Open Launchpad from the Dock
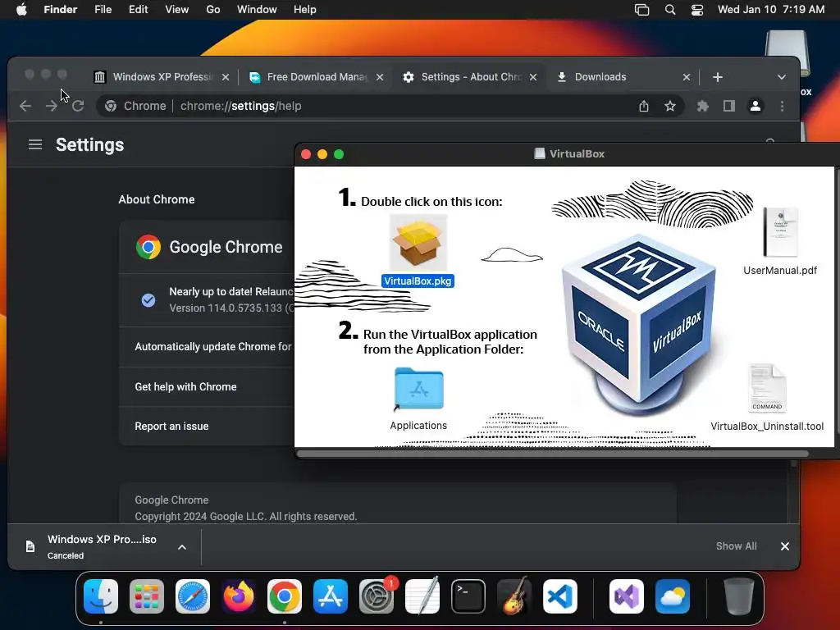Image resolution: width=840 pixels, height=630 pixels. [x=147, y=596]
